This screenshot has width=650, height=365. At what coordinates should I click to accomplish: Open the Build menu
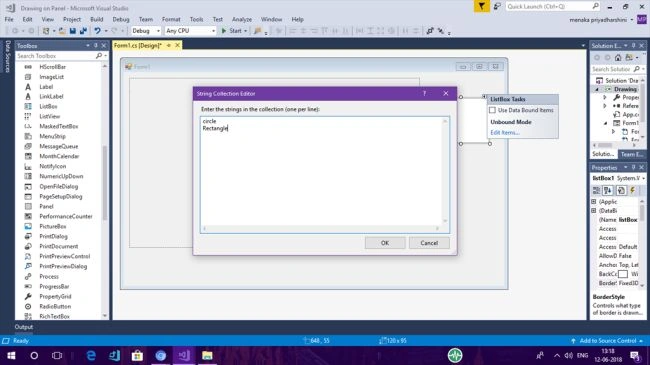97,19
